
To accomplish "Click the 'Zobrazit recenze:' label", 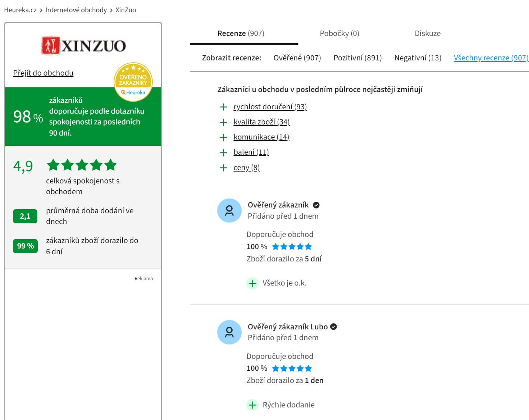I will click(x=232, y=58).
